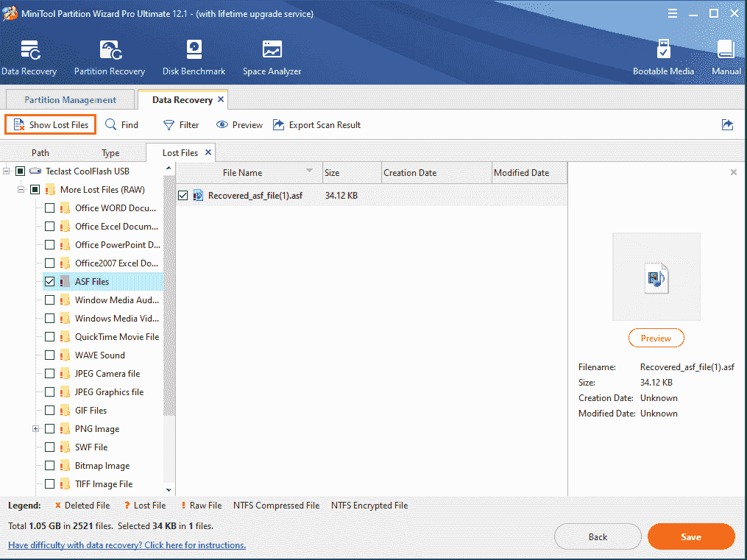Image resolution: width=747 pixels, height=560 pixels.
Task: Close the Data Recovery tab
Action: (221, 99)
